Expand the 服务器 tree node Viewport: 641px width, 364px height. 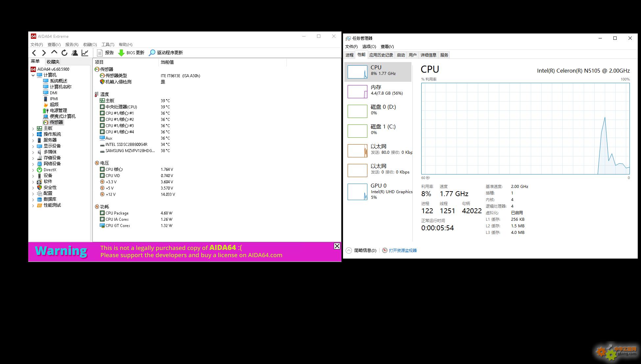click(x=33, y=140)
